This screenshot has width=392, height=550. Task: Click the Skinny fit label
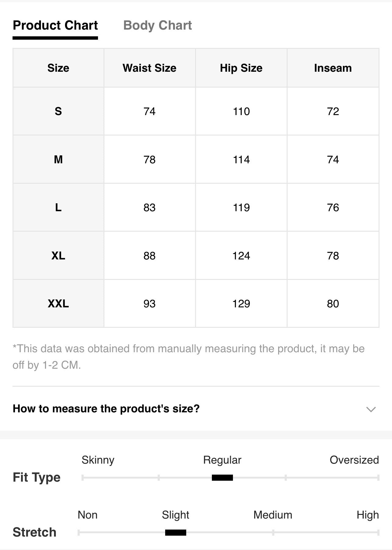point(98,460)
